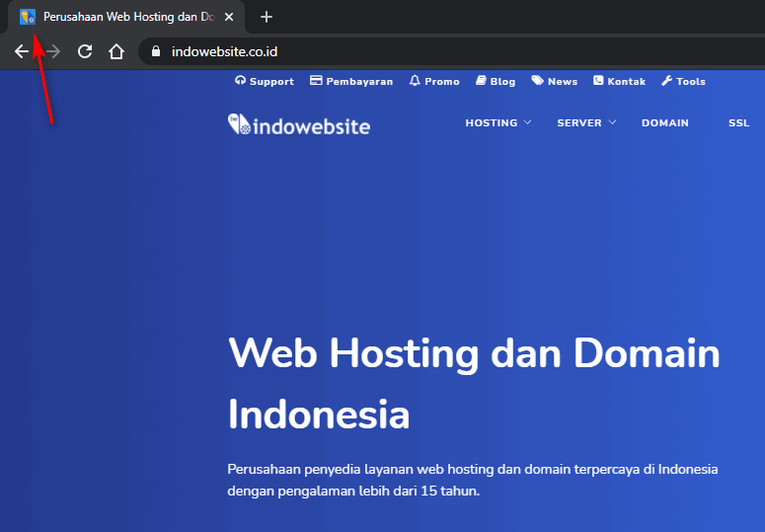
Task: Select the Perusahaan Web Hosting dan Domain tab
Action: pos(126,17)
